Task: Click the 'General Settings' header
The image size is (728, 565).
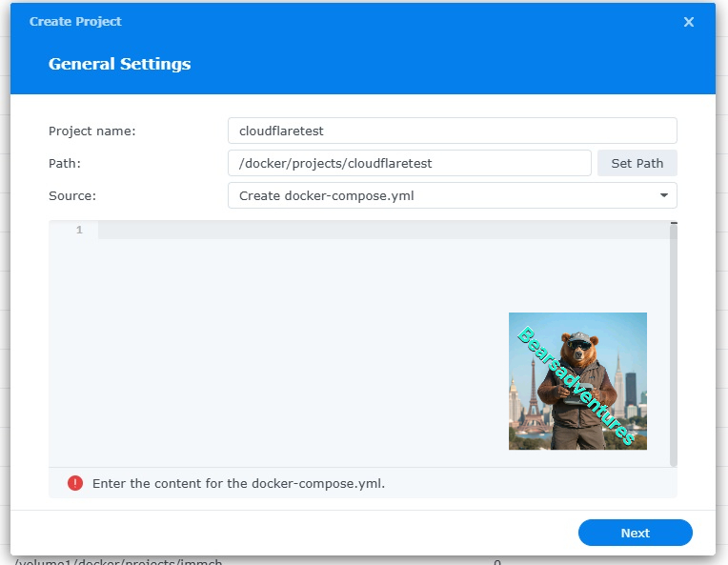Action: tap(119, 64)
